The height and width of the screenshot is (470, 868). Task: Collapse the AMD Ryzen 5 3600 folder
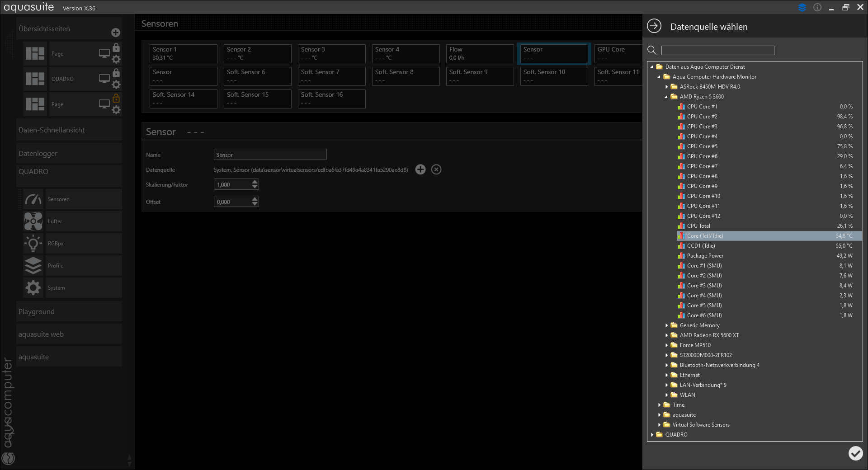666,97
